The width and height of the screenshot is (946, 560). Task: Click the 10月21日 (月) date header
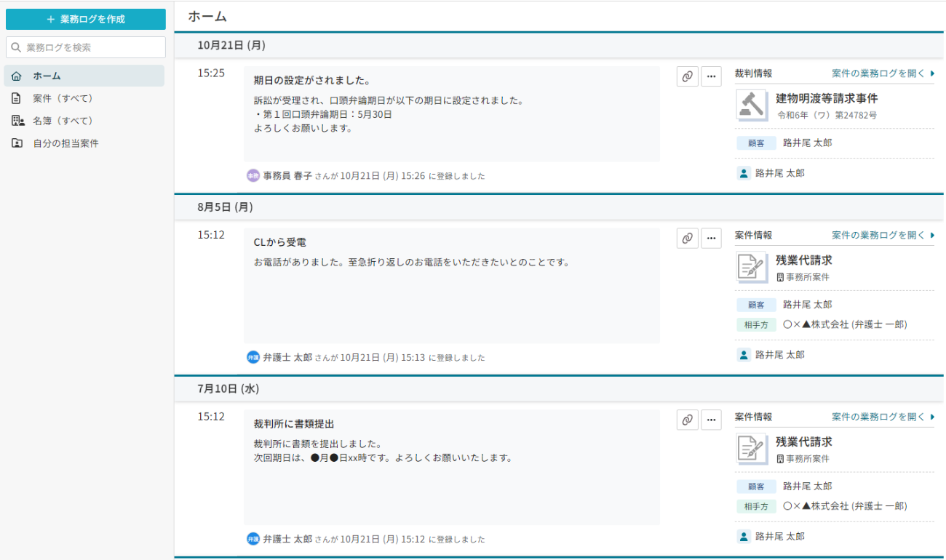point(231,45)
